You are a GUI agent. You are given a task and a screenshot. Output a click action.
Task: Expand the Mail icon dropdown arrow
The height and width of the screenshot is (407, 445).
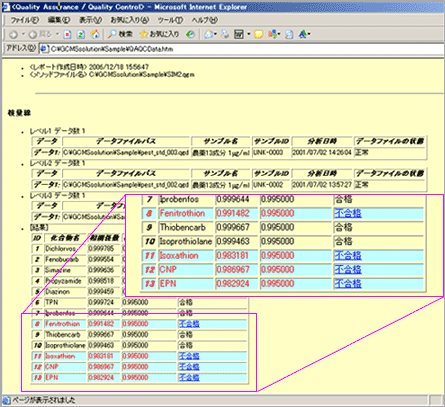(x=216, y=34)
